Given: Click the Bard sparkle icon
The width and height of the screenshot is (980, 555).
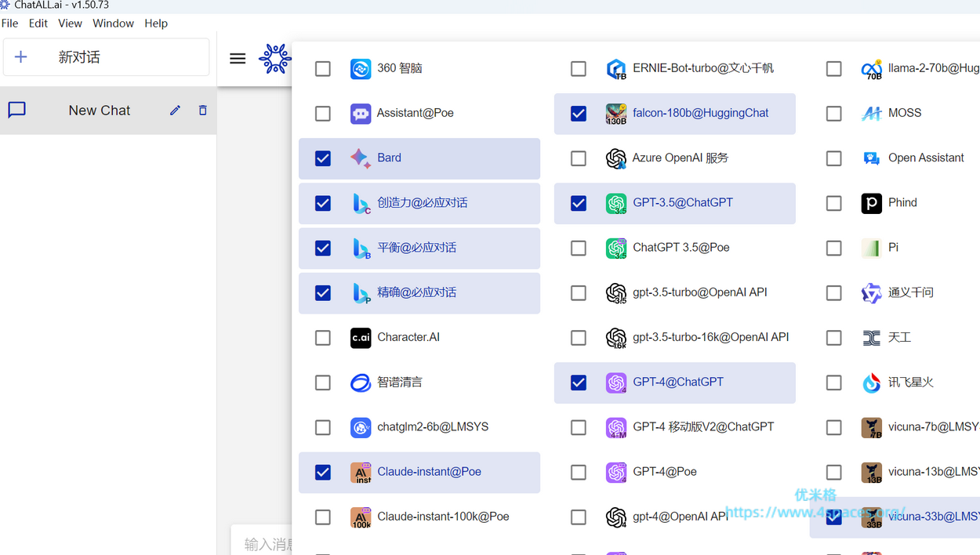Looking at the screenshot, I should click(361, 158).
